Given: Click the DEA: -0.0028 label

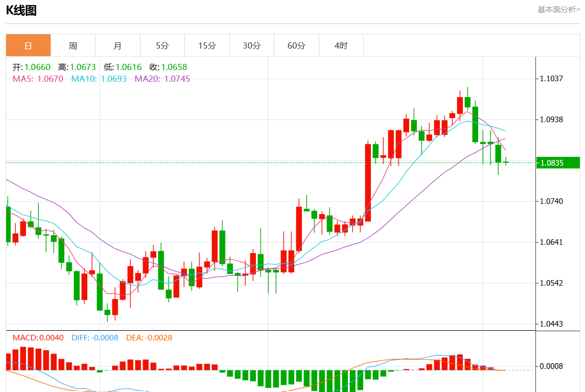Looking at the screenshot, I should (149, 338).
